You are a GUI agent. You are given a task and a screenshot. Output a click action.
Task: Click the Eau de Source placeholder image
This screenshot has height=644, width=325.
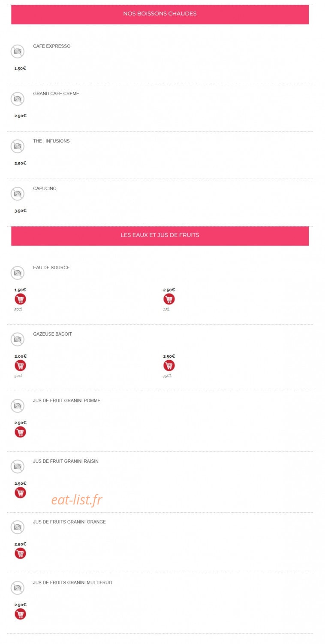(18, 273)
